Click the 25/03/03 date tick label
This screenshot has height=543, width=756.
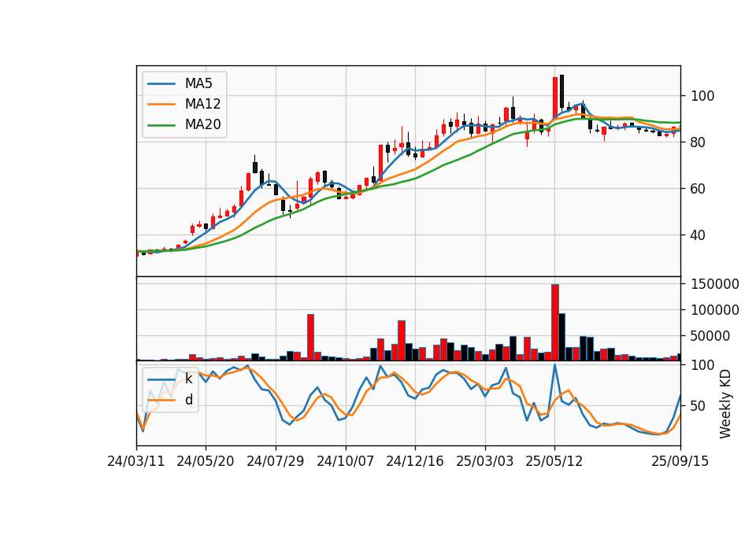[x=484, y=461]
